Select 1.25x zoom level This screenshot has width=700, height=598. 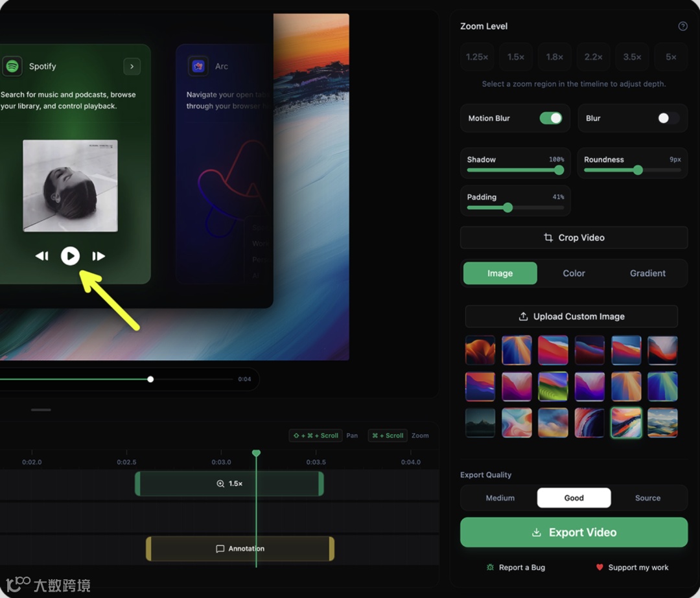click(x=477, y=57)
